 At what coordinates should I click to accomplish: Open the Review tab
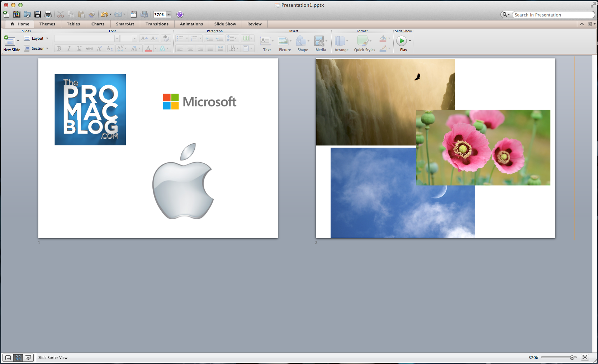[255, 24]
